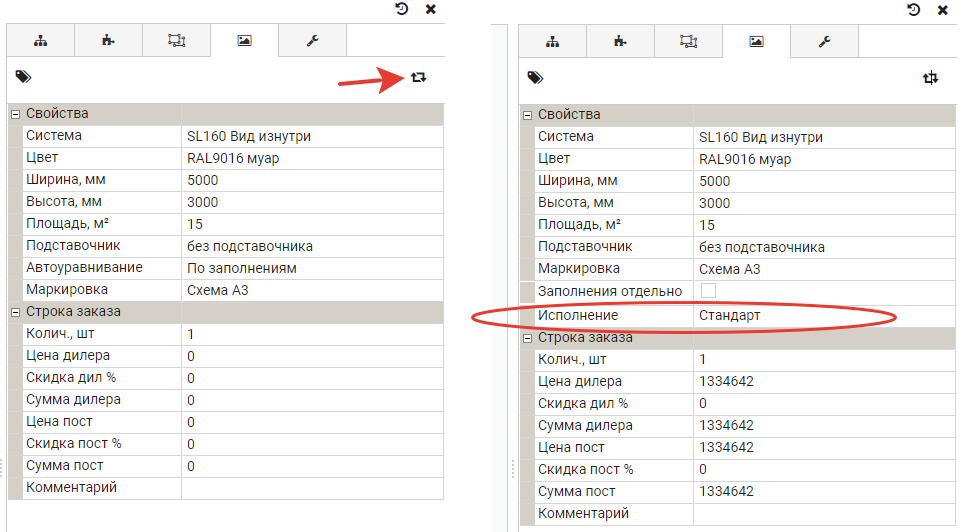Click the Автоуравнивание row label
Screen dimensions: 962x532
click(84, 268)
